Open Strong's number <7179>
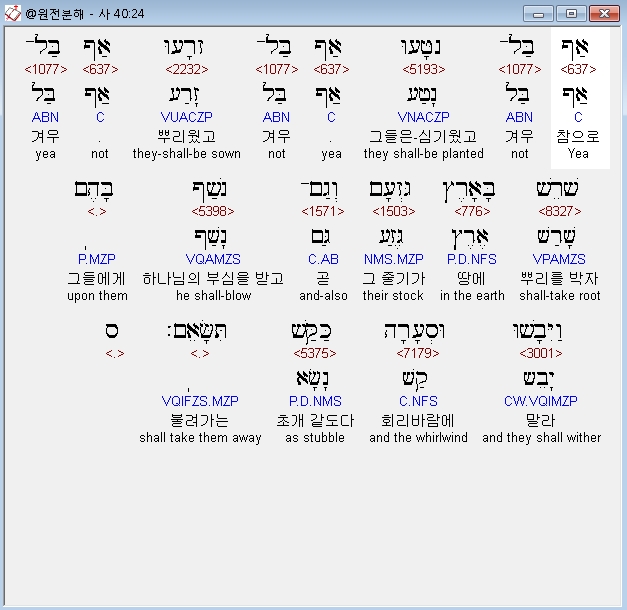Image resolution: width=627 pixels, height=610 pixels. [x=418, y=353]
